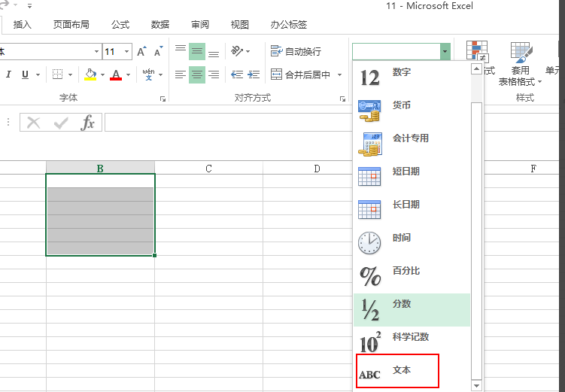The image size is (565, 392).
Task: Click the borders icon
Action: click(58, 74)
